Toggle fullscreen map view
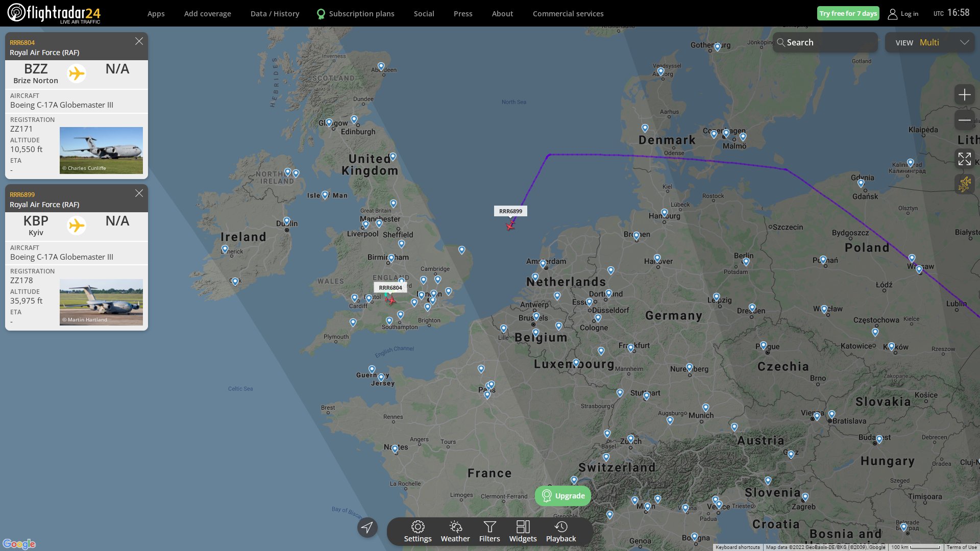This screenshot has height=551, width=980. pos(964,159)
